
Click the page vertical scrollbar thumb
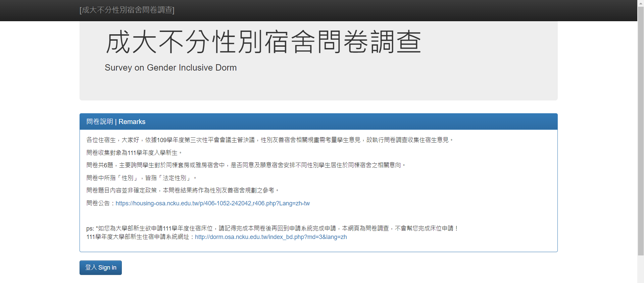[x=641, y=131]
